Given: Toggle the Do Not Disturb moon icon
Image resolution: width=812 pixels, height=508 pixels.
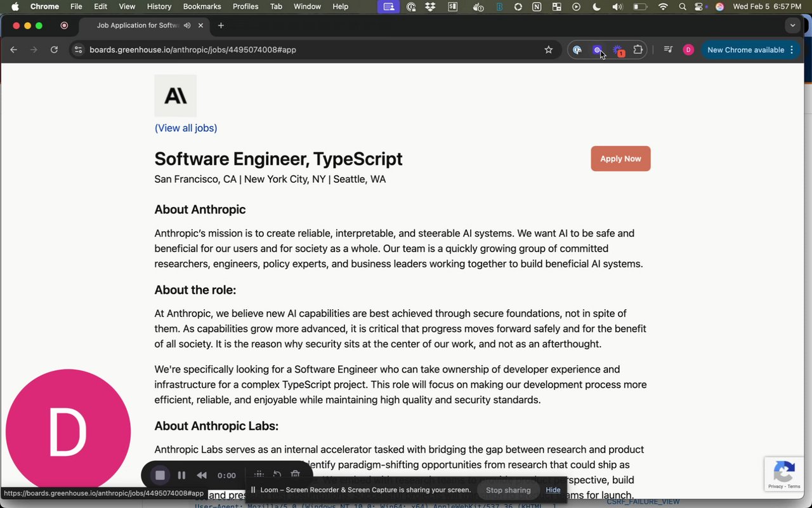Looking at the screenshot, I should [x=596, y=6].
